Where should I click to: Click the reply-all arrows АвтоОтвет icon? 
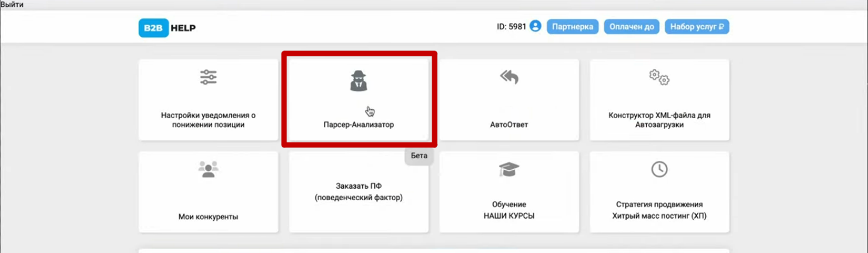click(509, 77)
